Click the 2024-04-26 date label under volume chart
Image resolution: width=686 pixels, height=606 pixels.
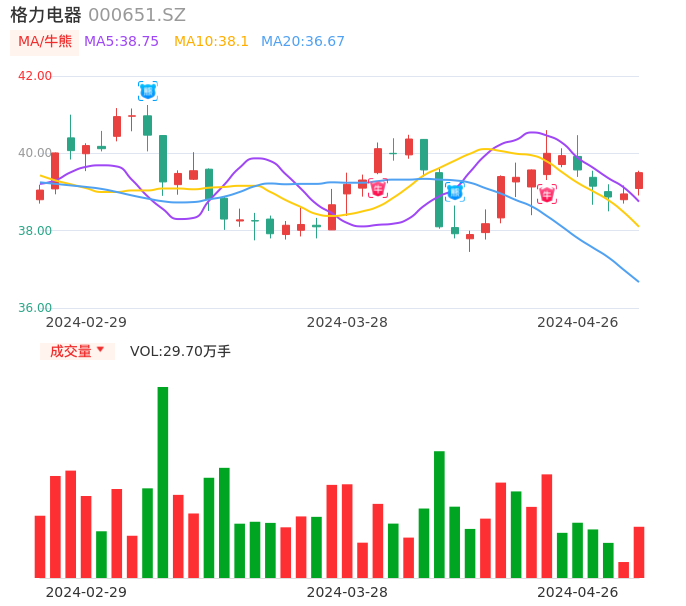[578, 592]
